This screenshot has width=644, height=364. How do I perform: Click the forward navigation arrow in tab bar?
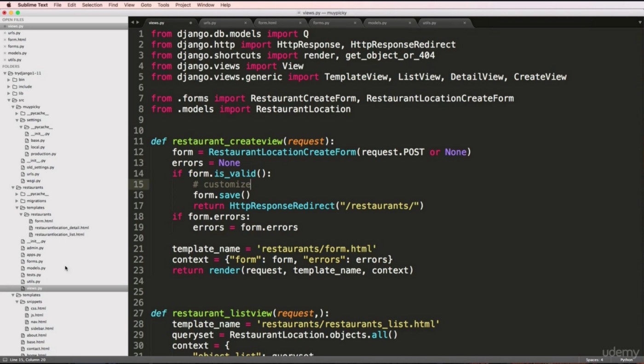coord(138,22)
